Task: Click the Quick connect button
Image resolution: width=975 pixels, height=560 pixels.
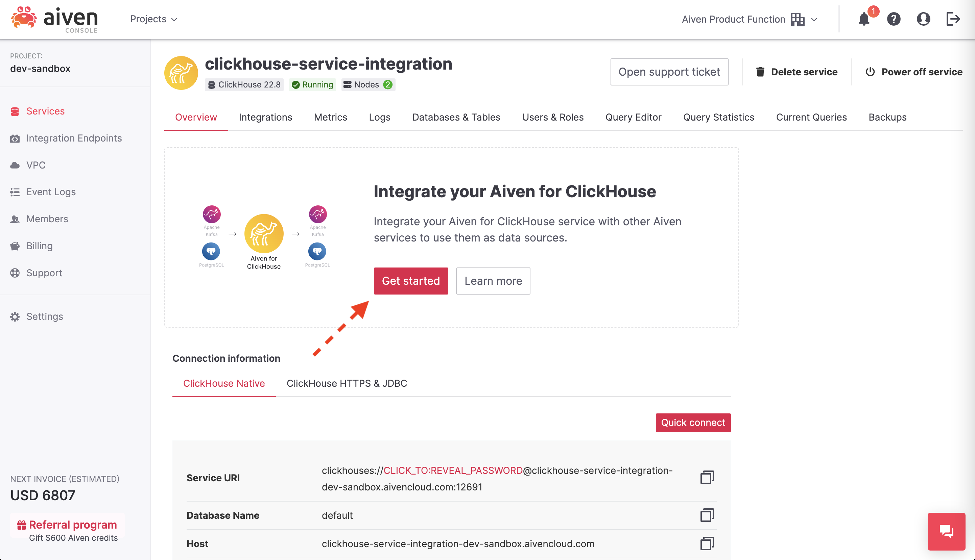Action: coord(693,422)
